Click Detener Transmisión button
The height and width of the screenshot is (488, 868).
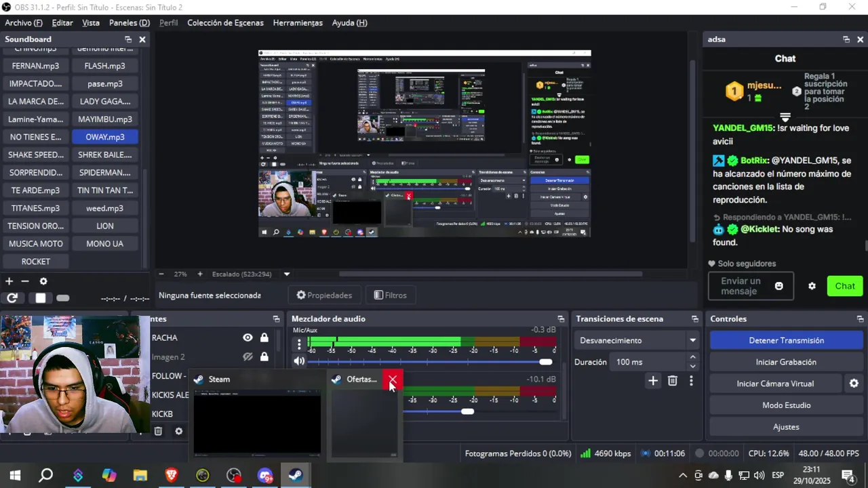[x=787, y=340]
